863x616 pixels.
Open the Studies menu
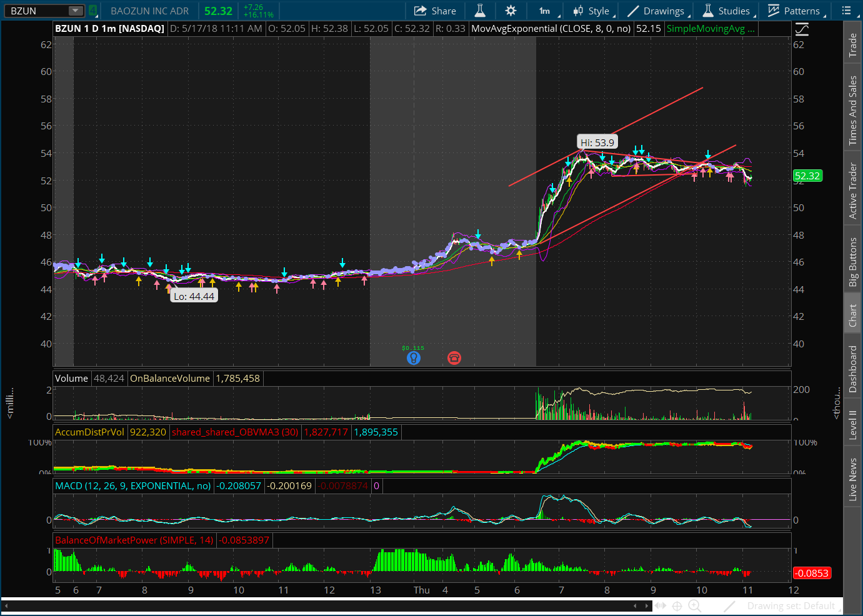[727, 11]
